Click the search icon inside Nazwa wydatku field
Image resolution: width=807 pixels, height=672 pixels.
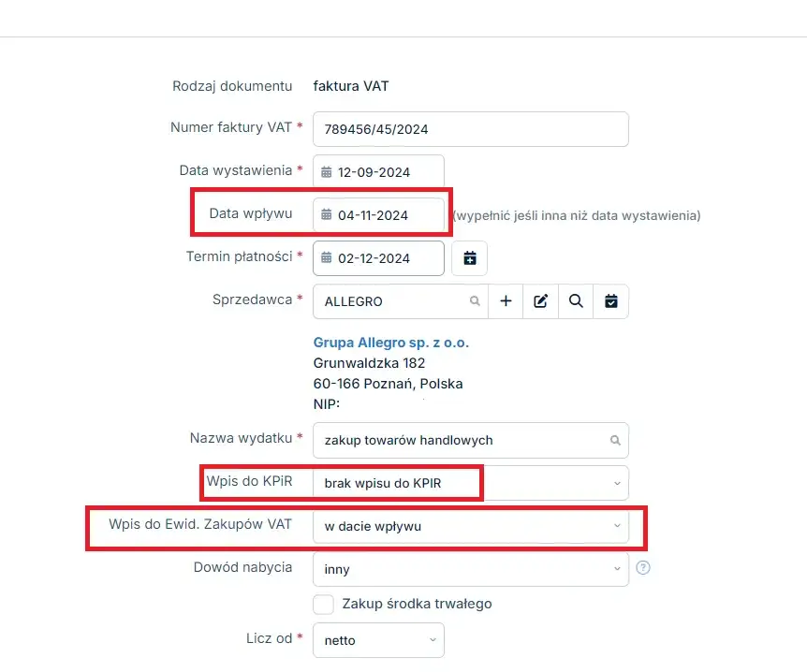pyautogui.click(x=615, y=440)
